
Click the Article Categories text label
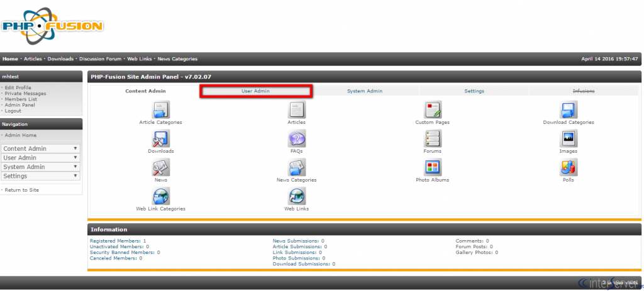pyautogui.click(x=160, y=123)
